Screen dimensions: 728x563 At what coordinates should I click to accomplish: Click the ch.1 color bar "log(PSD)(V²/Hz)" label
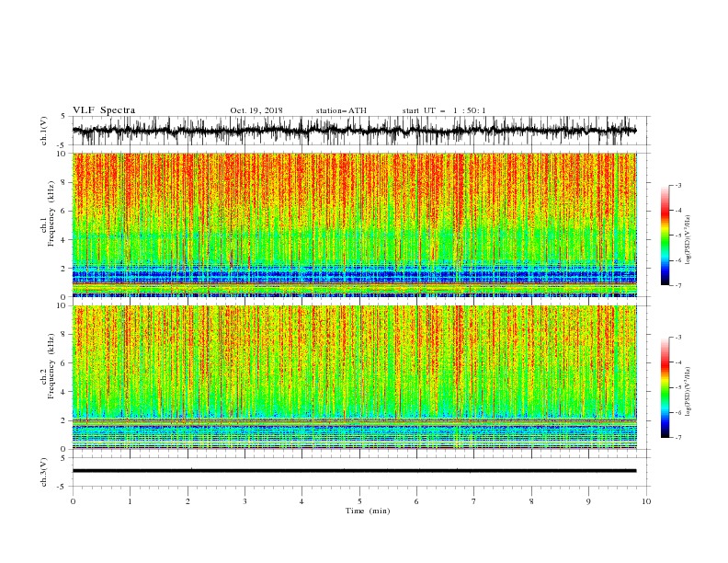click(x=688, y=240)
